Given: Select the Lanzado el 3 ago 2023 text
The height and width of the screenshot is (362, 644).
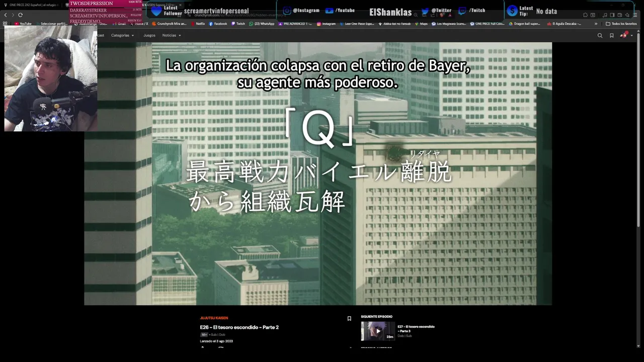Looking at the screenshot, I should coord(216,341).
